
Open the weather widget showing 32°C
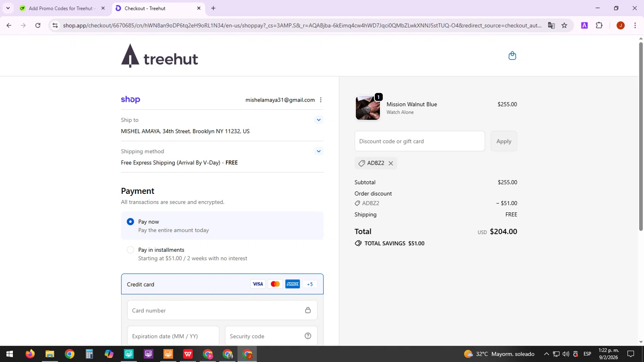(499, 354)
